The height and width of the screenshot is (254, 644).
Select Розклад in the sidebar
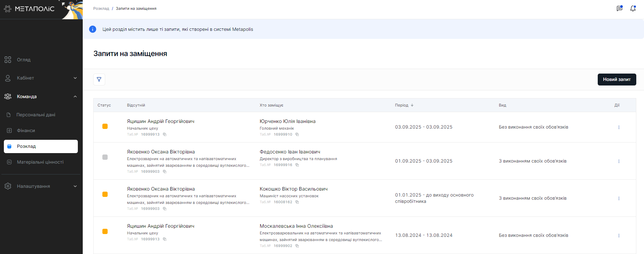41,146
